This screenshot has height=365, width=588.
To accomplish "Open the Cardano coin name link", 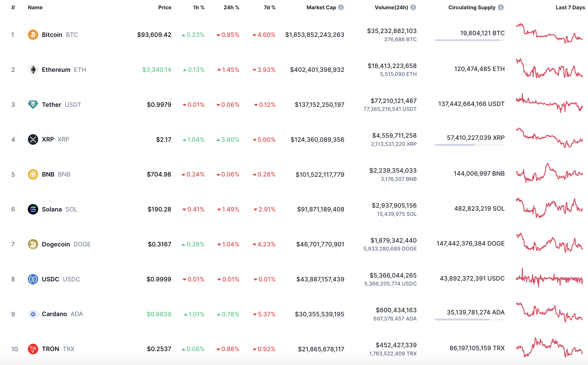I will coord(54,314).
